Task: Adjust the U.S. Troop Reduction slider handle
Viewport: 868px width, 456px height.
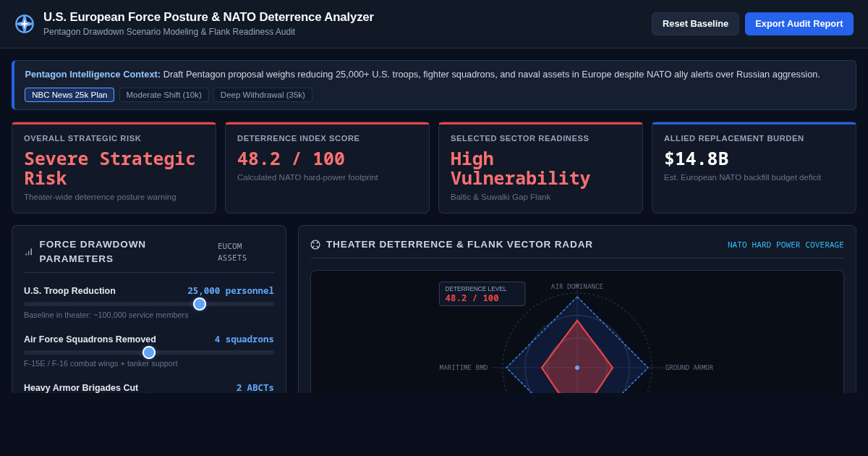Action: 200,304
